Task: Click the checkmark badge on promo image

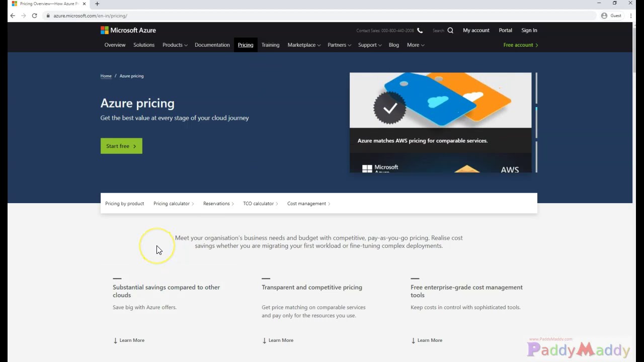Action: [390, 108]
